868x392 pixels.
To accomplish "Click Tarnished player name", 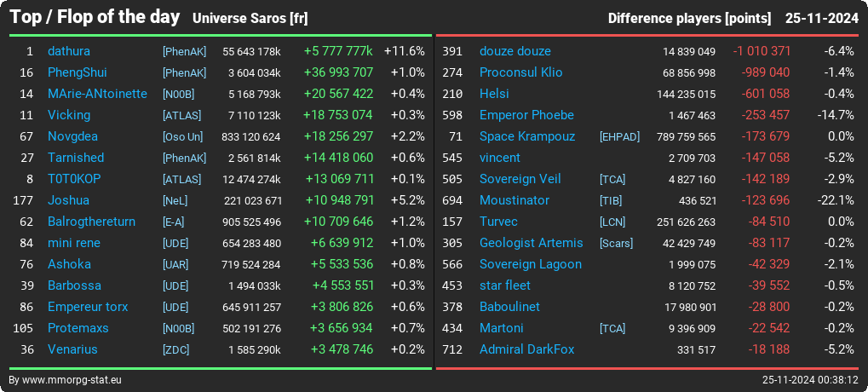I will click(76, 158).
